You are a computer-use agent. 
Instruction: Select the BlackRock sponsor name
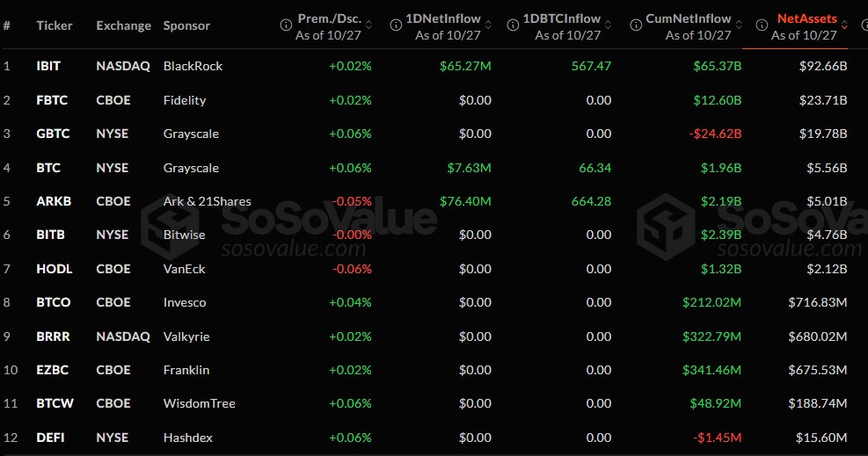[x=193, y=66]
